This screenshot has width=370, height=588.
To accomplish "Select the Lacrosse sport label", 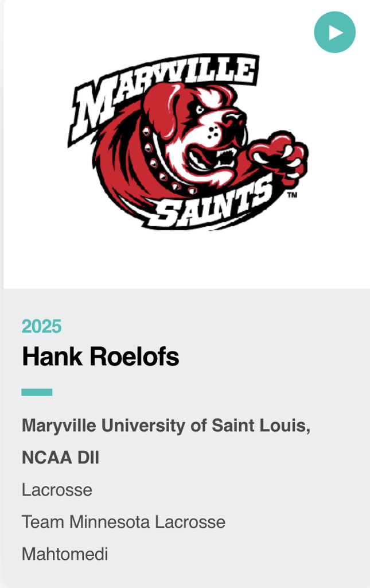I will (57, 490).
